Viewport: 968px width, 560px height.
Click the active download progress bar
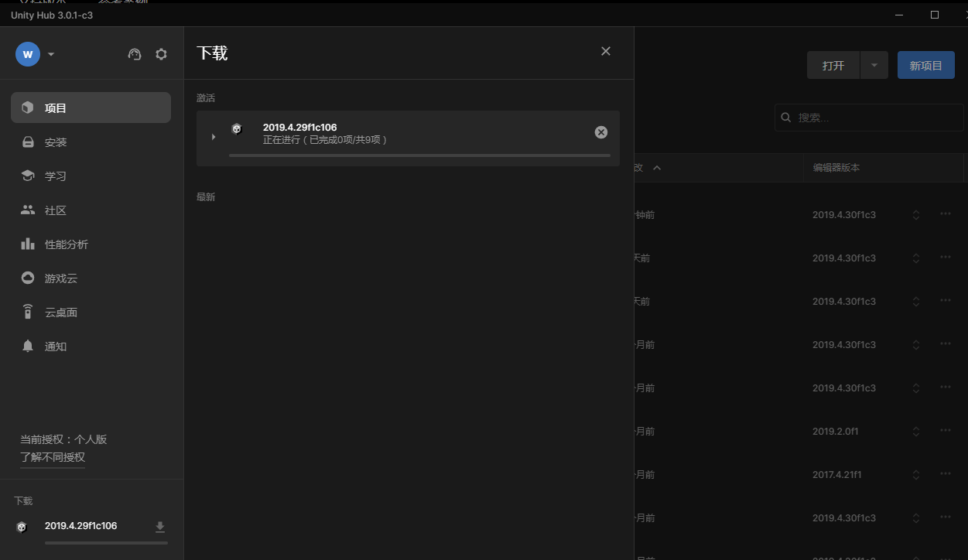pos(419,155)
